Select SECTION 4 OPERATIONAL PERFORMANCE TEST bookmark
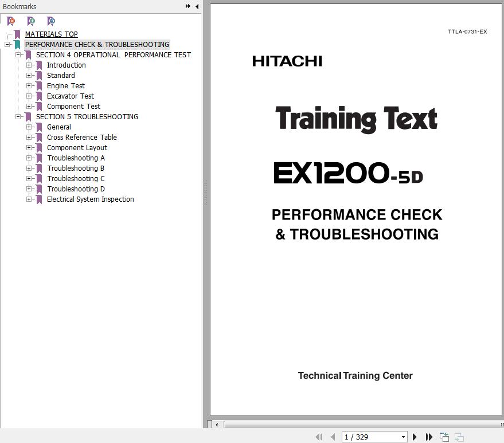 pyautogui.click(x=114, y=54)
